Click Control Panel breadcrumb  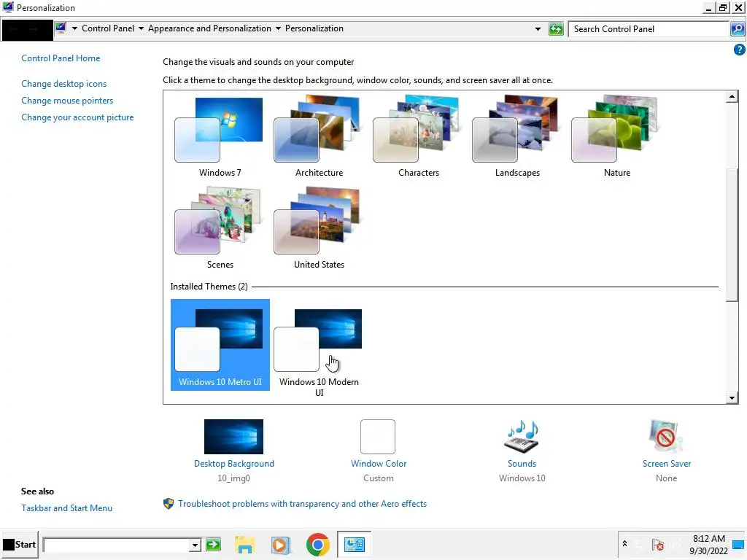click(108, 28)
